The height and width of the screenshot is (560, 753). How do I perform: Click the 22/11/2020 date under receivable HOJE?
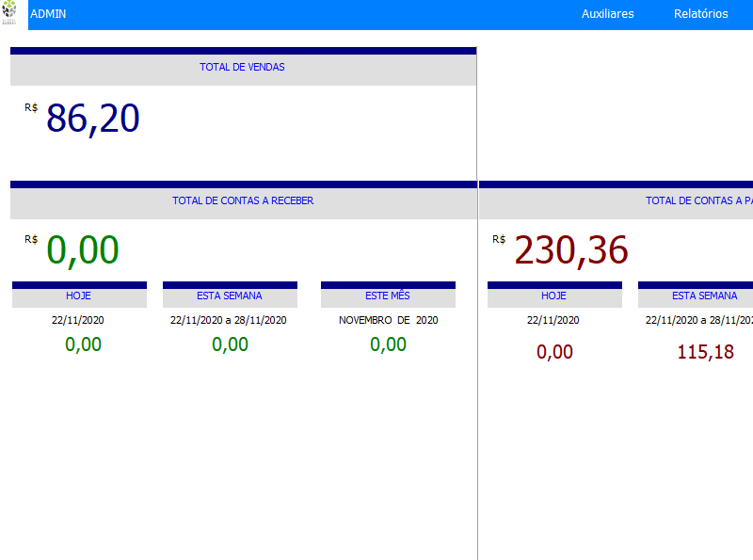coord(78,320)
